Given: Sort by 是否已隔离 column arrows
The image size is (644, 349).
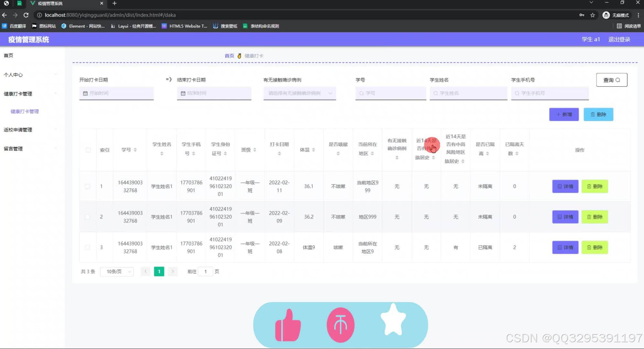Looking at the screenshot, I should [x=487, y=153].
